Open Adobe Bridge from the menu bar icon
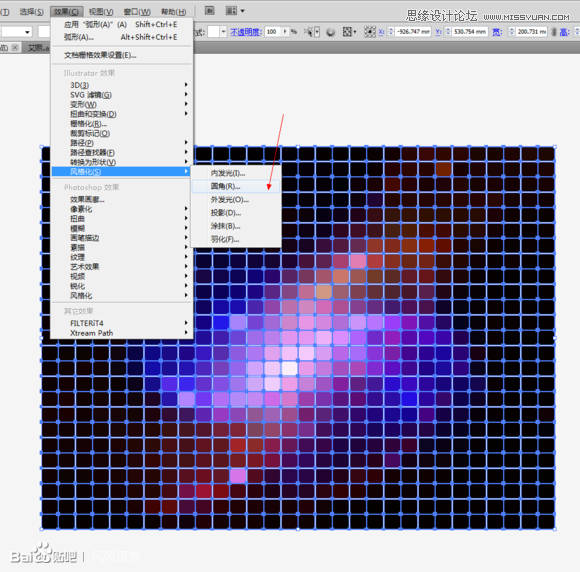 click(210, 11)
